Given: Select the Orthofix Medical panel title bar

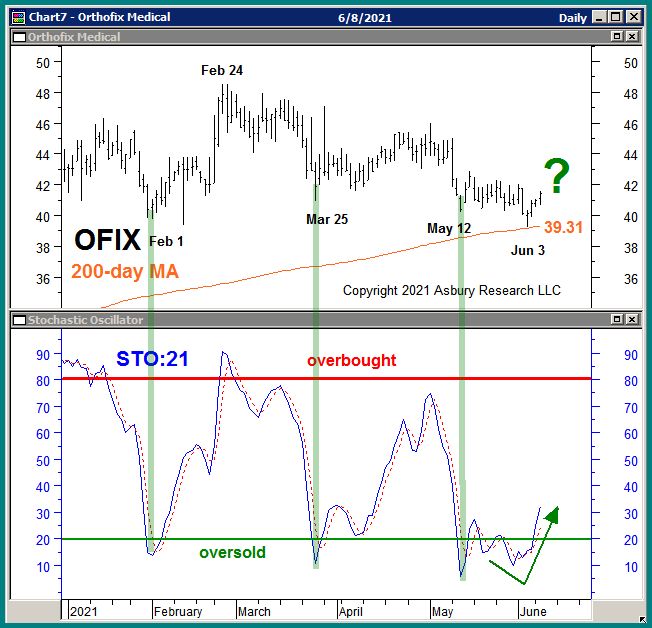Looking at the screenshot, I should [x=300, y=37].
